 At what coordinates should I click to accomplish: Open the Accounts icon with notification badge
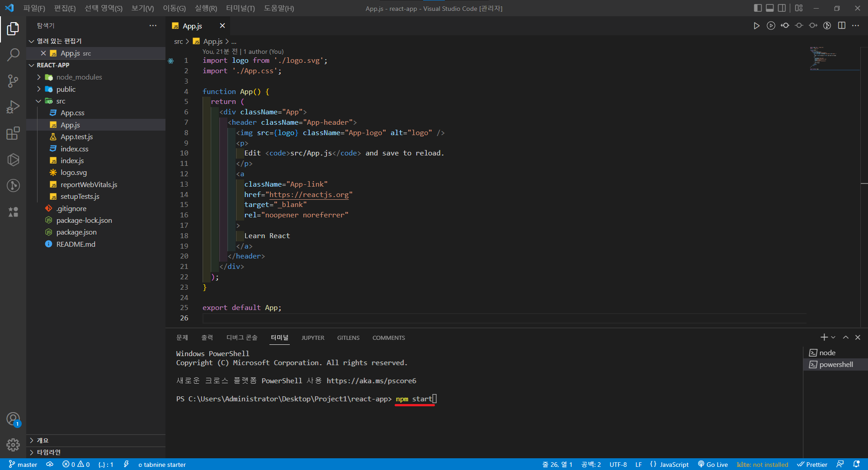13,419
